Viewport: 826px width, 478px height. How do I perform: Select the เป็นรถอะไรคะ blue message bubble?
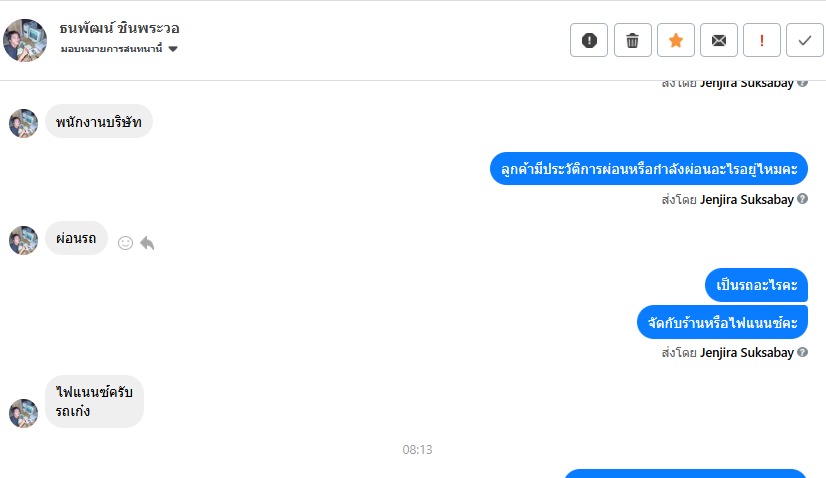[x=756, y=285]
